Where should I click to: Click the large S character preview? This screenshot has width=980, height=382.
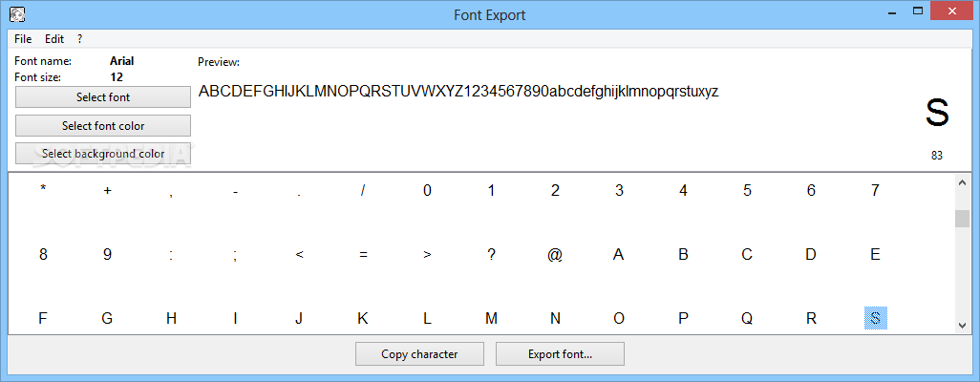tap(937, 113)
